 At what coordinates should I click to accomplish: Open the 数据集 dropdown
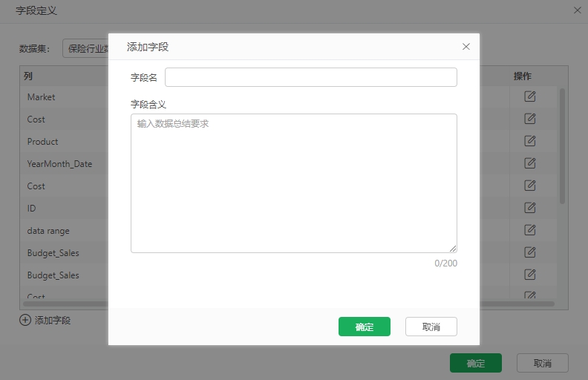point(85,48)
